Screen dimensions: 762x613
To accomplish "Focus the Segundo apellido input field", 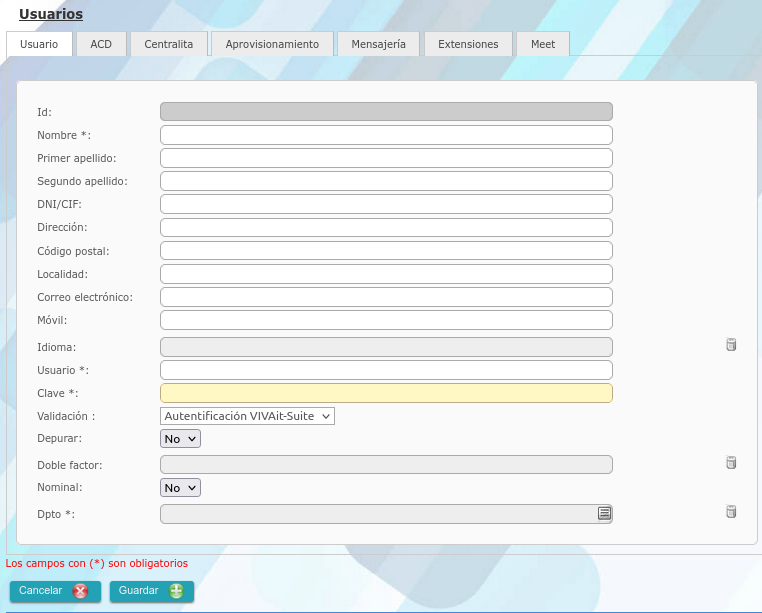I will click(386, 181).
